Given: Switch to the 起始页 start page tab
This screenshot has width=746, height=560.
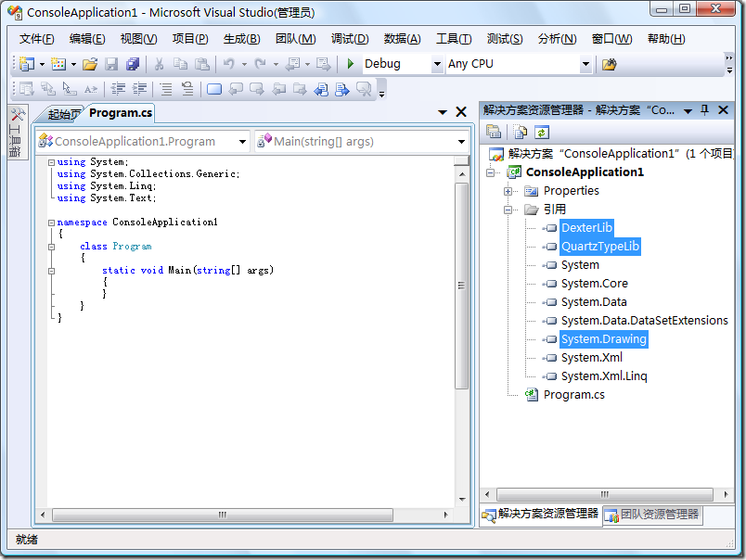Looking at the screenshot, I should 64,114.
